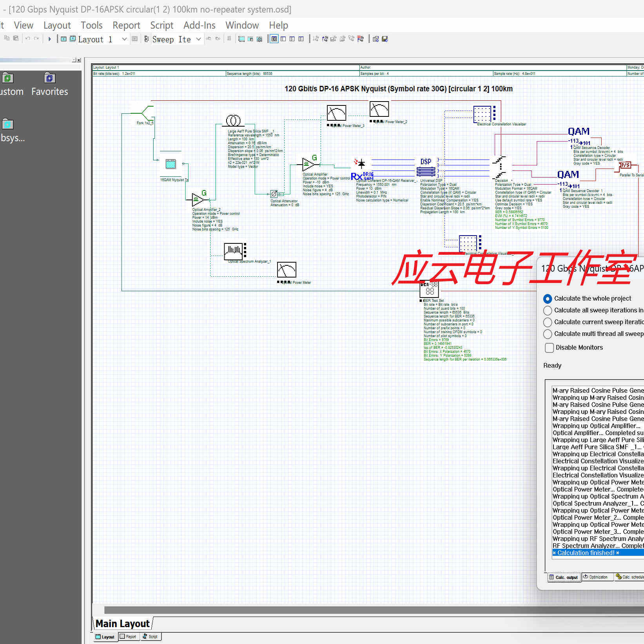The image size is (644, 644).
Task: Choose Calculate multi thread all sweep option
Action: [548, 334]
